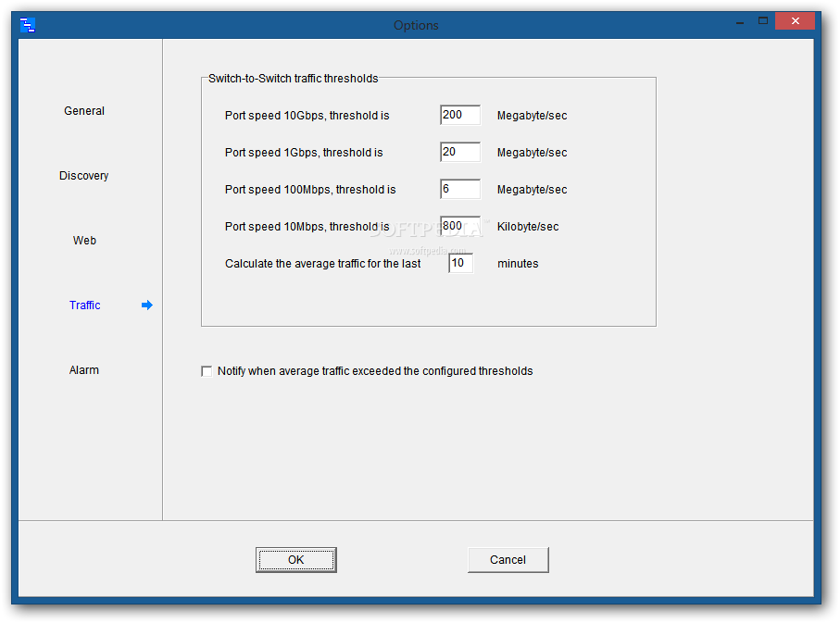Select the Traffic section
Image resolution: width=840 pixels, height=623 pixels.
tap(84, 305)
